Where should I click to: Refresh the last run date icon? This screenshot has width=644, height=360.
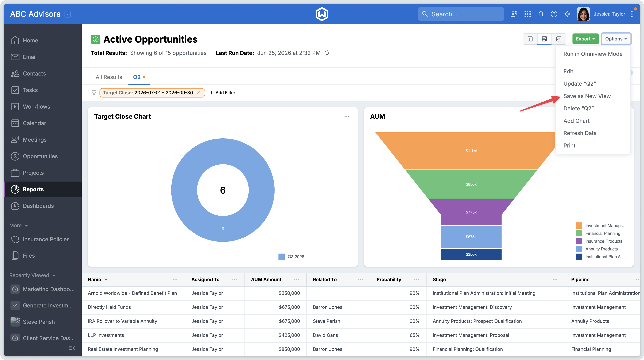pyautogui.click(x=327, y=53)
